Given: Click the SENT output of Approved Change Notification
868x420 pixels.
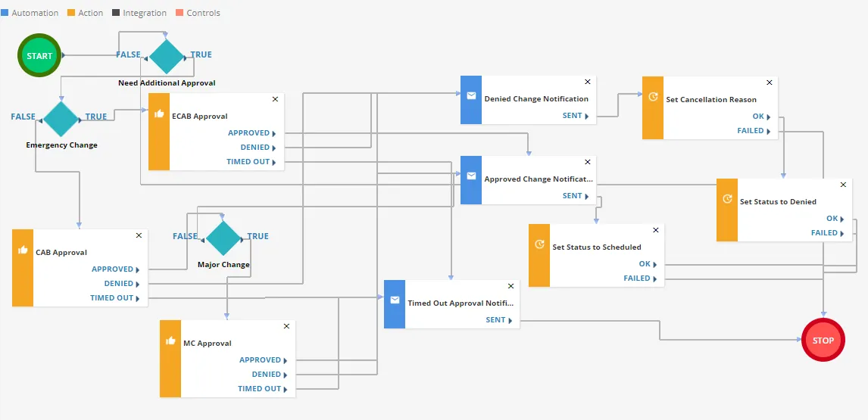Looking at the screenshot, I should click(x=576, y=196).
